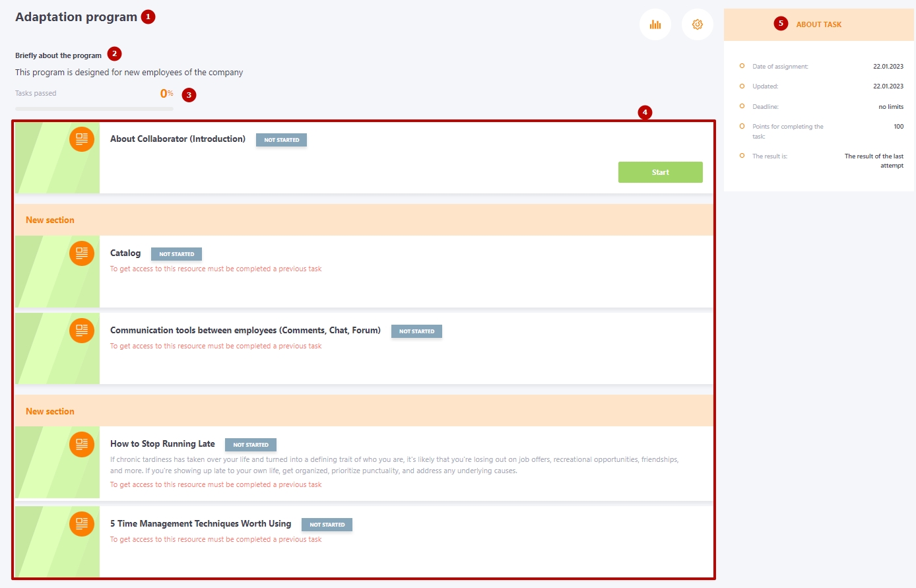
Task: Select the 'New section' header above Catalog
Action: pos(364,220)
